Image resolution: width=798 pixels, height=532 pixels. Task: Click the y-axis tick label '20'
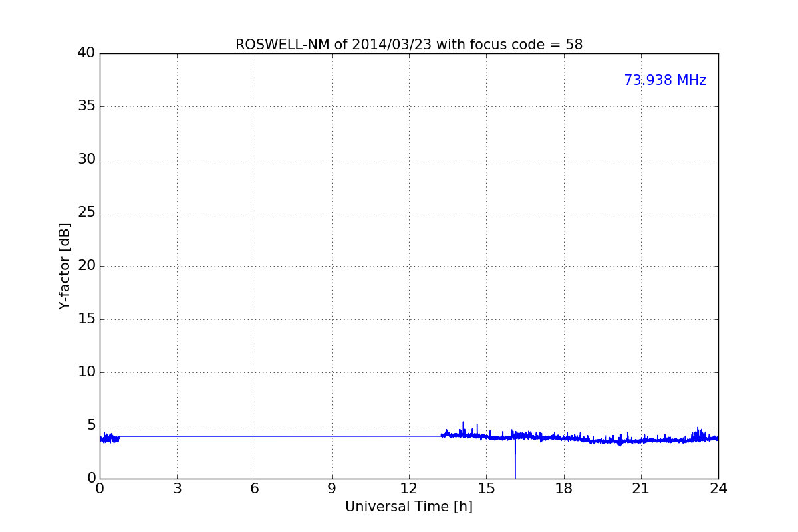(86, 265)
